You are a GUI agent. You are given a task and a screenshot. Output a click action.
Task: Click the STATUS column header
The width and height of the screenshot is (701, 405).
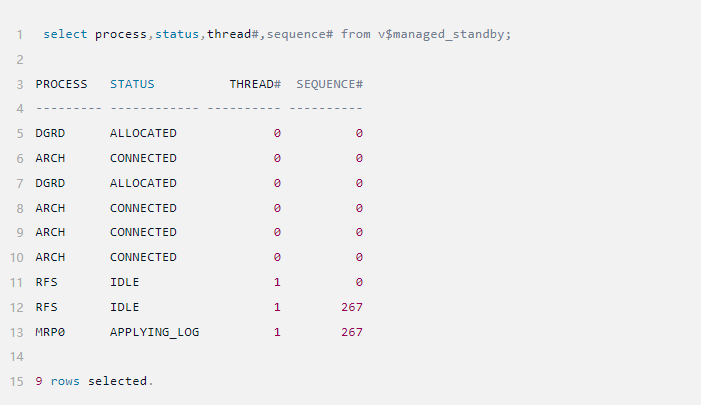point(132,84)
